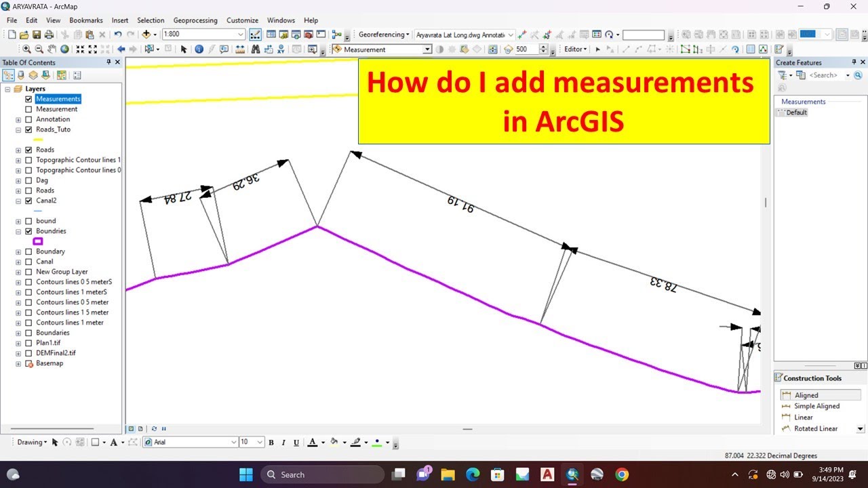The width and height of the screenshot is (868, 488).
Task: Click the New map document icon
Action: click(12, 35)
